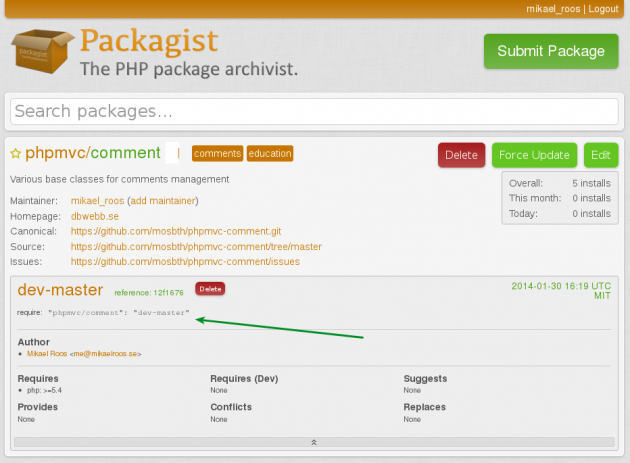Image resolution: width=630 pixels, height=463 pixels.
Task: Delete the phpmvc/comment package
Action: (x=461, y=155)
